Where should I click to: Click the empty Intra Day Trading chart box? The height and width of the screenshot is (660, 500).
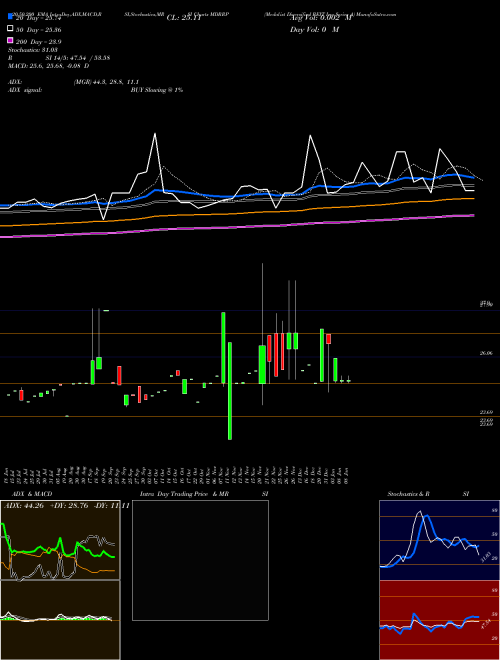click(200, 560)
